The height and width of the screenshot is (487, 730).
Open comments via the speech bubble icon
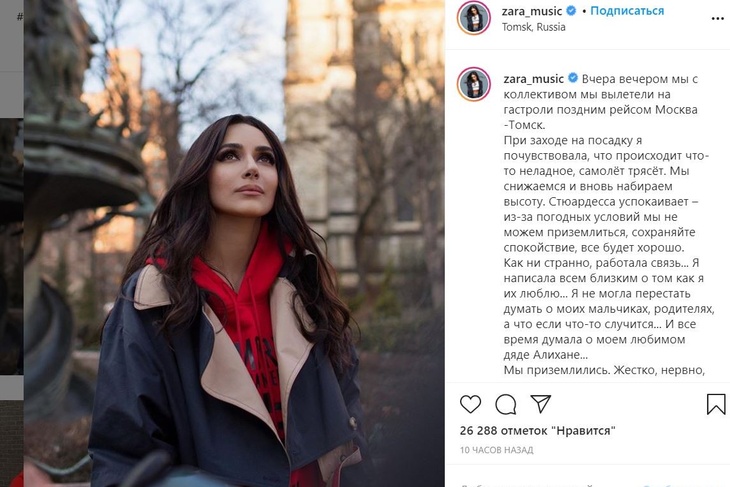pos(506,404)
